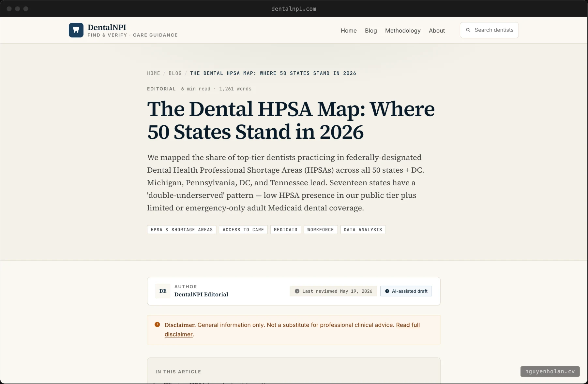
Task: Go to the Methodology page
Action: point(403,31)
